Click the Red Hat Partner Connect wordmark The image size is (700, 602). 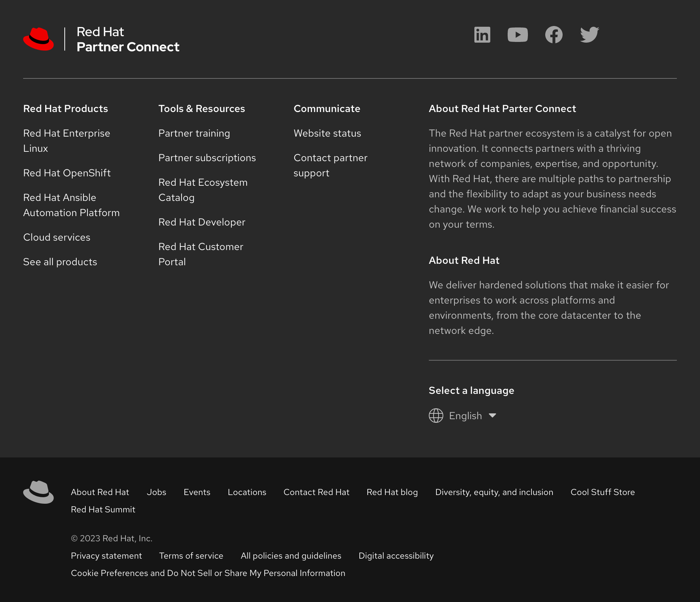128,39
